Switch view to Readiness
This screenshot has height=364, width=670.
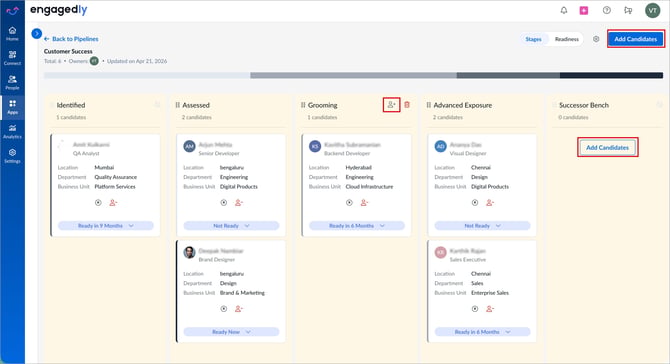pyautogui.click(x=567, y=39)
